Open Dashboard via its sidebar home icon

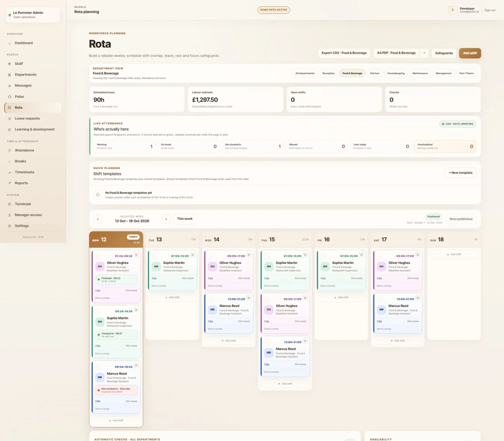point(9,43)
